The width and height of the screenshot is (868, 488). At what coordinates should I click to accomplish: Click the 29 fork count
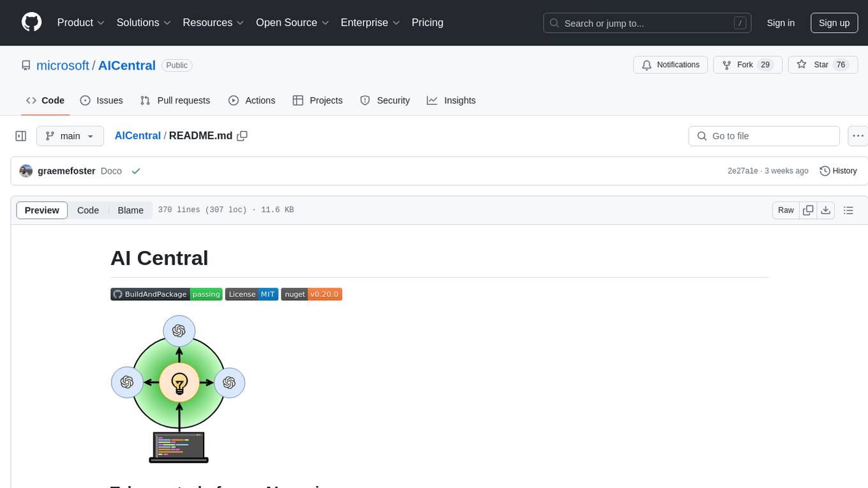click(x=766, y=65)
